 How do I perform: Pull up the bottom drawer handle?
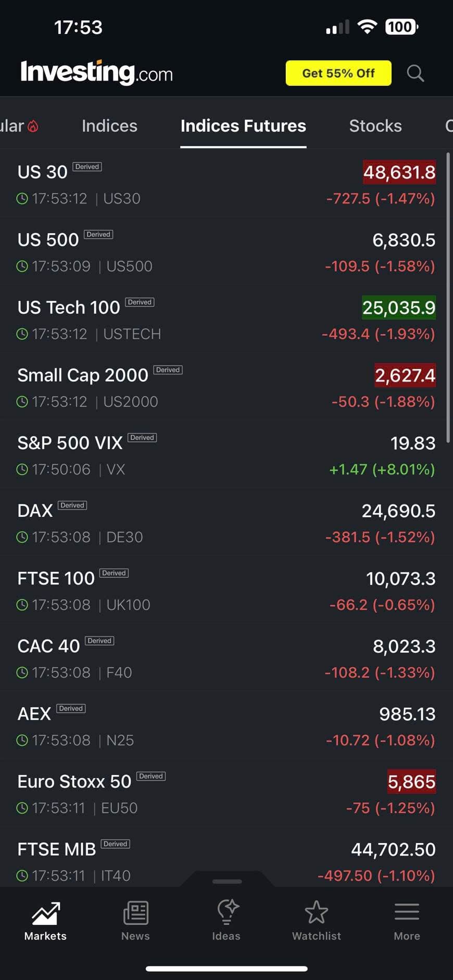tap(227, 881)
